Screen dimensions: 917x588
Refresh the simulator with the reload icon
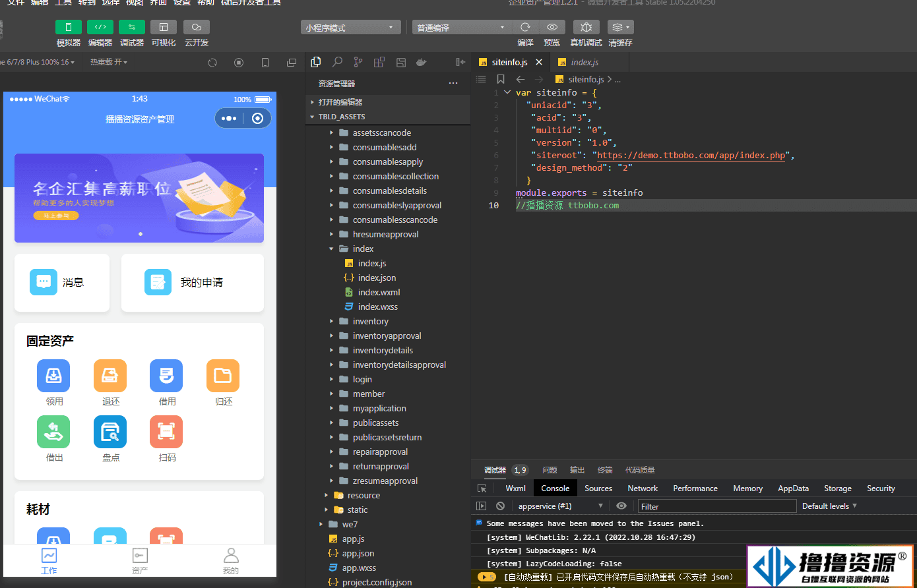coord(212,63)
